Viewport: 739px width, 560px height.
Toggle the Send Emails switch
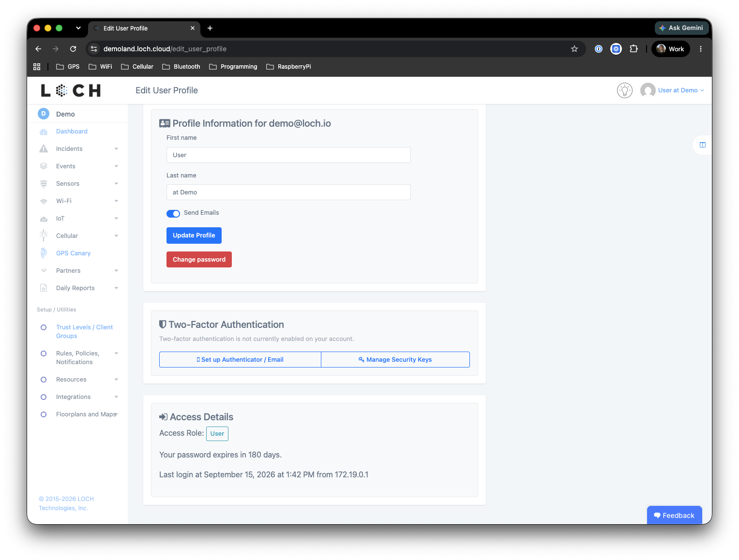coord(173,213)
